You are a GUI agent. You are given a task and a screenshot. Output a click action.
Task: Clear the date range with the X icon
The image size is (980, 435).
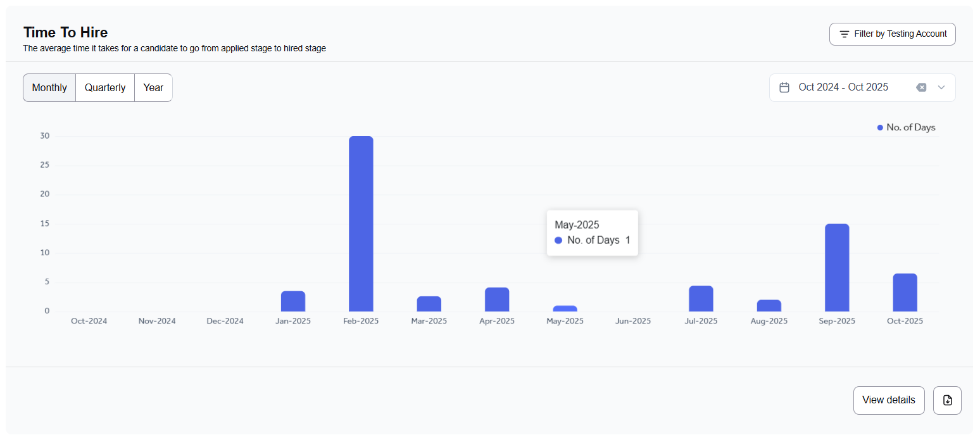point(921,87)
